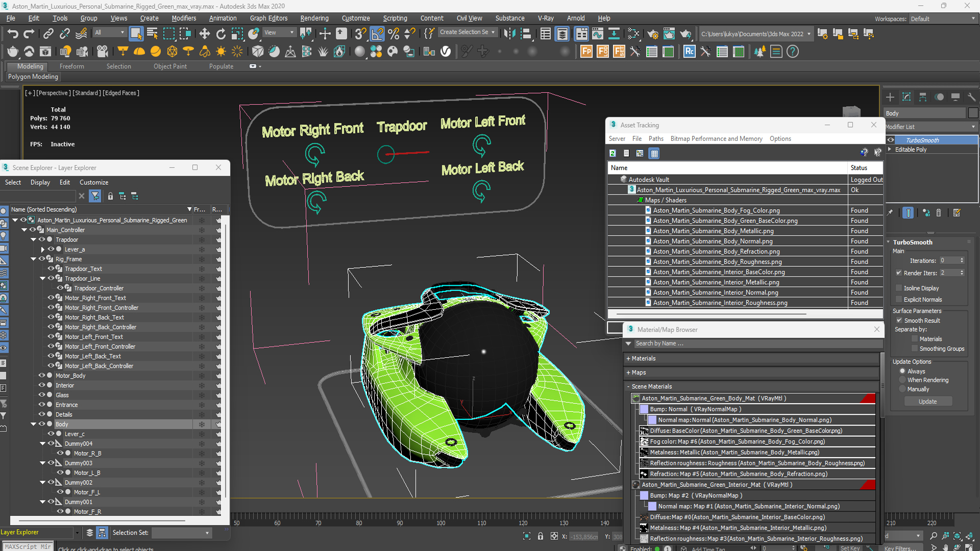The height and width of the screenshot is (551, 980).
Task: Open the Modifier List dropdown
Action: [931, 127]
